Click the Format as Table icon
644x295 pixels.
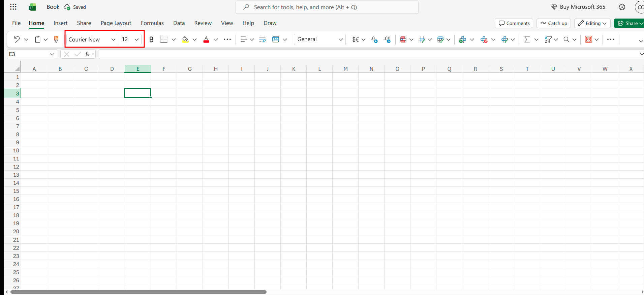tap(440, 39)
